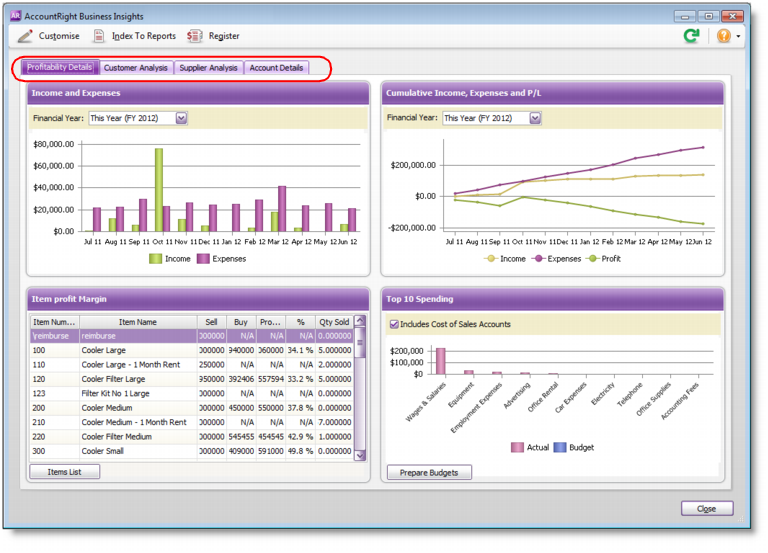The image size is (768, 553).
Task: Click the item table scroll down arrow
Action: (x=360, y=456)
